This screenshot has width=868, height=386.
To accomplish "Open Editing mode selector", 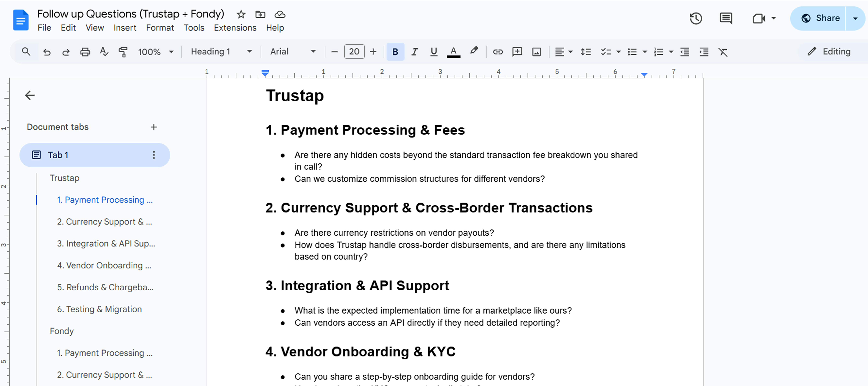I will (x=829, y=52).
